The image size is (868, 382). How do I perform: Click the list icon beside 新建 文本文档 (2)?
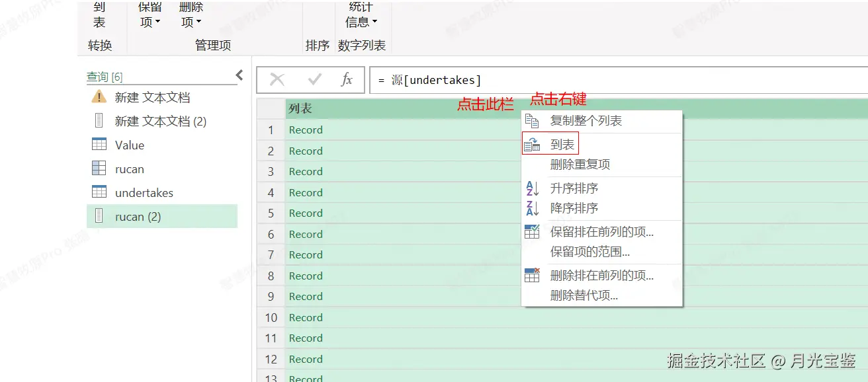pyautogui.click(x=99, y=121)
